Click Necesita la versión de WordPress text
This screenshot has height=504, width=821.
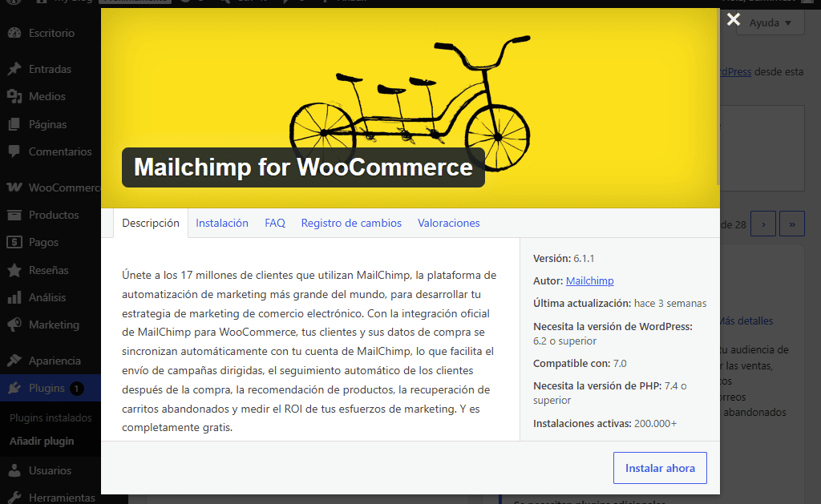613,334
